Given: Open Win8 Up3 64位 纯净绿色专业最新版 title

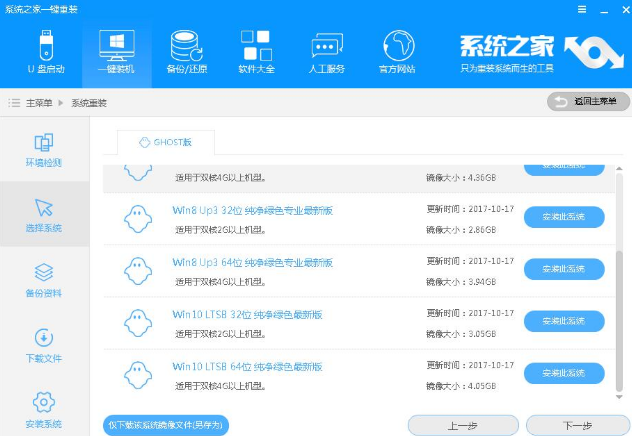Looking at the screenshot, I should [253, 263].
